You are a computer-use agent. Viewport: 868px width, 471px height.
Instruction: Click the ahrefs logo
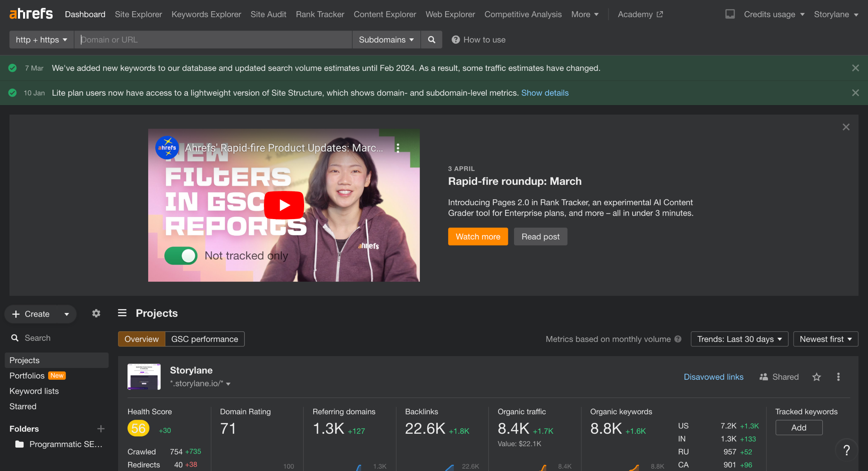(31, 14)
